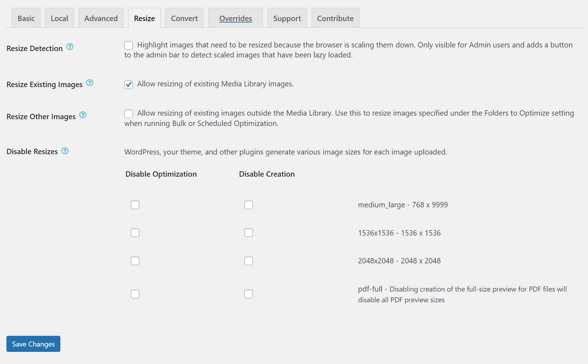Open help for Resize Other Images
The image size is (588, 364).
[83, 115]
